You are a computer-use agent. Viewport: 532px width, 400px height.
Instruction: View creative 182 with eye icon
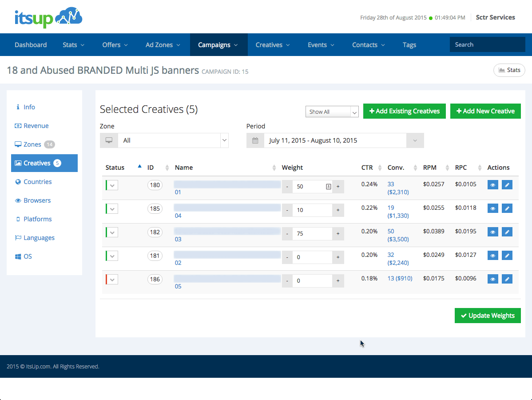[492, 232]
